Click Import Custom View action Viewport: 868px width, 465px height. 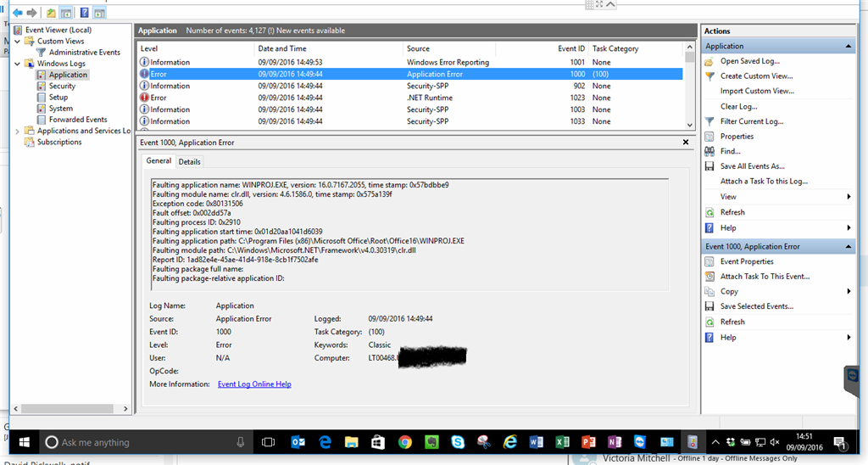click(757, 91)
